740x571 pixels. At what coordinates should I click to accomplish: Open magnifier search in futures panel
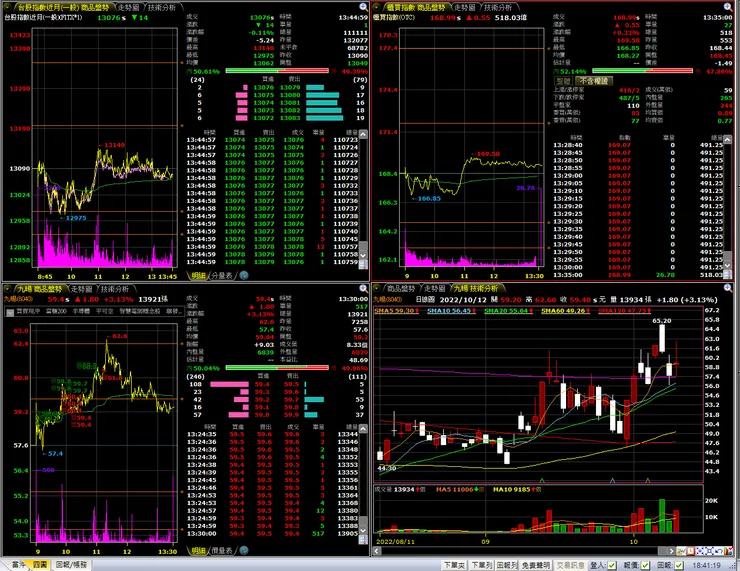tap(363, 7)
